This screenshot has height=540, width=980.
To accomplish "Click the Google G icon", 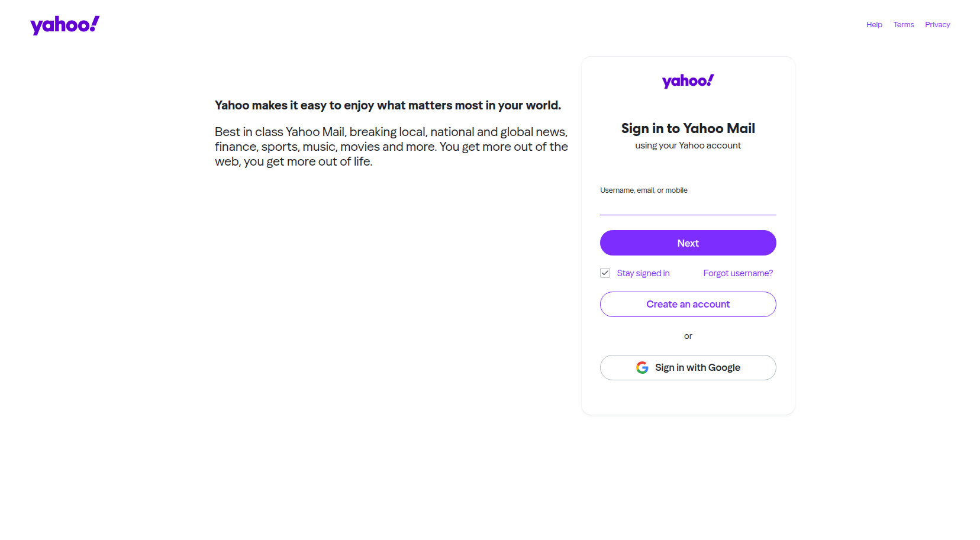I will (x=642, y=368).
